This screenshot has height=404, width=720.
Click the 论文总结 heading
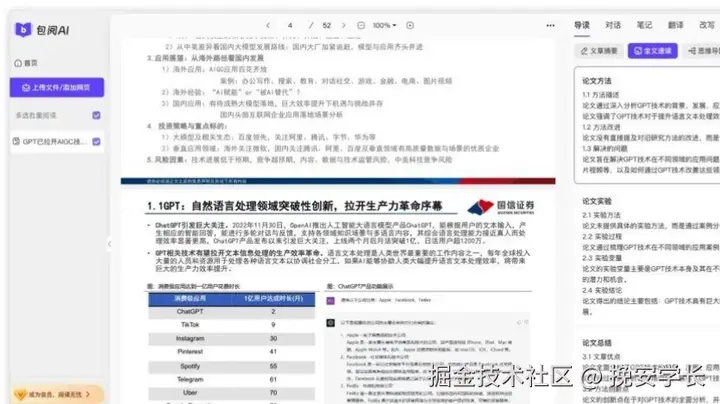[x=597, y=342]
